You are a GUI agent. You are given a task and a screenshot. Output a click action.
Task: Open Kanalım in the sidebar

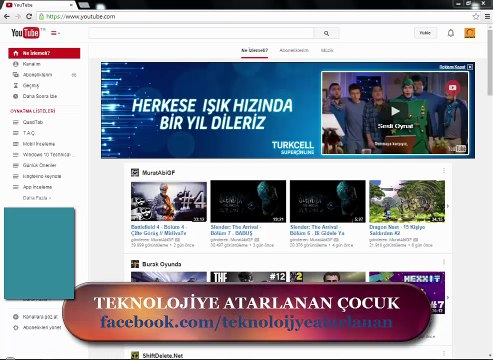click(31, 64)
